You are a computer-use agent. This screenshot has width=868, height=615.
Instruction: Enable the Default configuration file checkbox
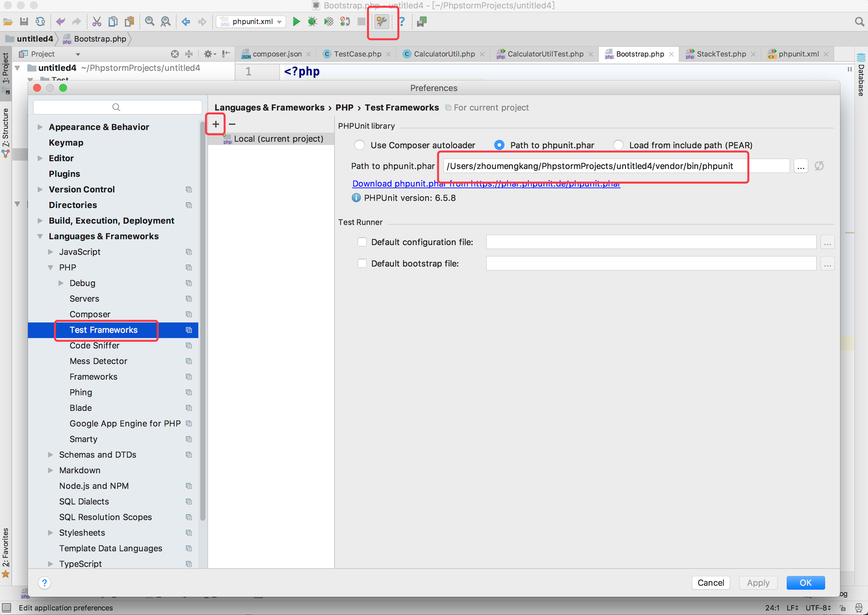coord(362,242)
